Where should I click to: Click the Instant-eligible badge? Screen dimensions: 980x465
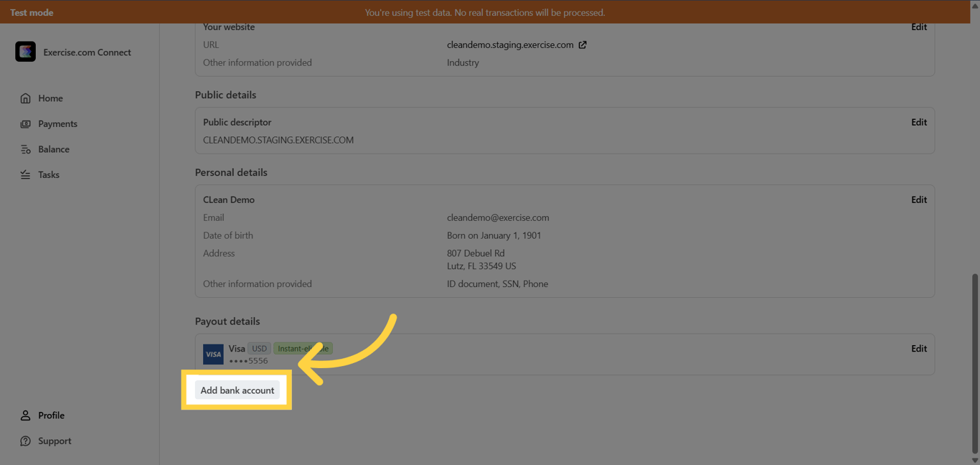click(x=303, y=349)
